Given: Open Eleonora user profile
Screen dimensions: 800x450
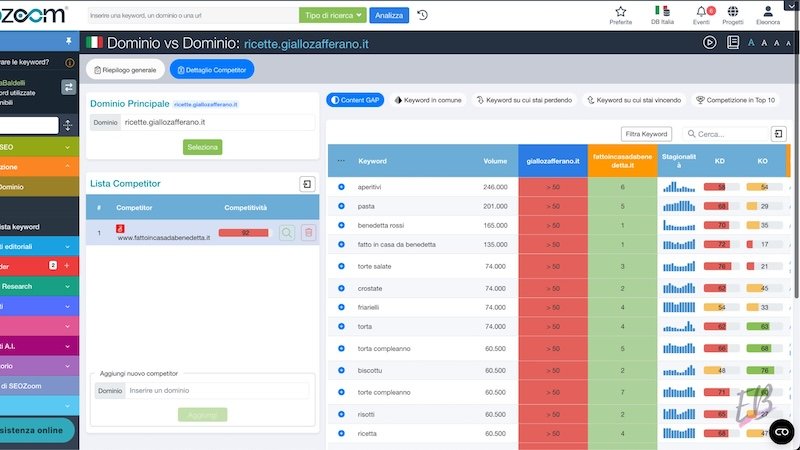Looking at the screenshot, I should pos(768,15).
